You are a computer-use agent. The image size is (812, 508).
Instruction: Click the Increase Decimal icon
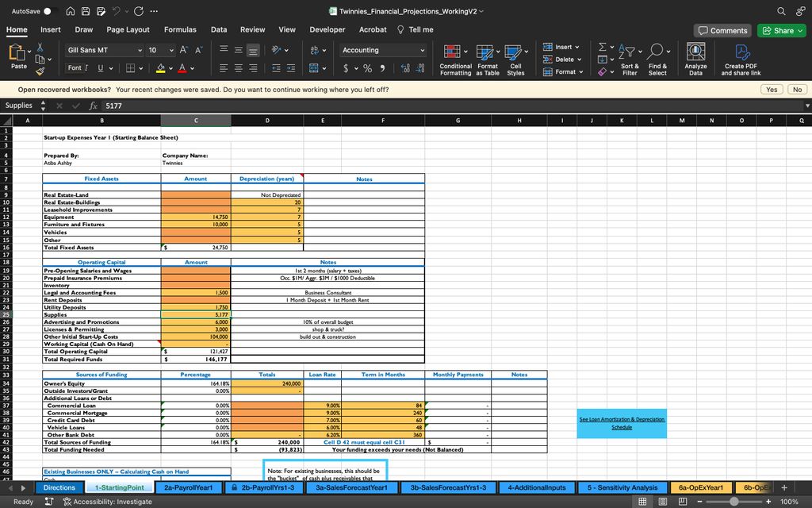[x=405, y=68]
